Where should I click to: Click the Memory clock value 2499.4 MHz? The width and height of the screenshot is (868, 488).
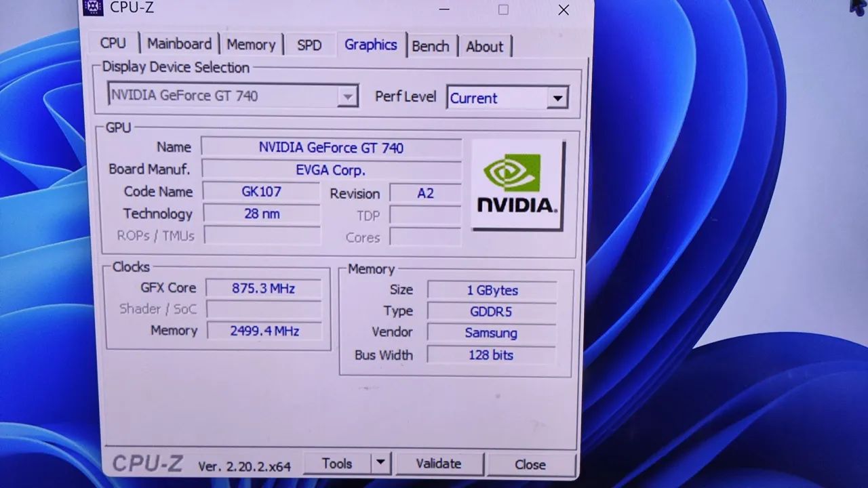click(x=264, y=331)
